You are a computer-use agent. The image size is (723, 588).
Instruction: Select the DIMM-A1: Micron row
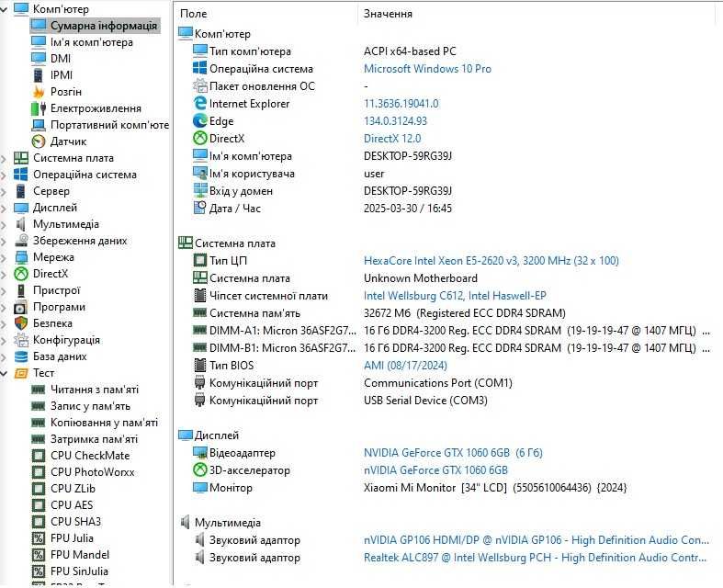[452, 331]
